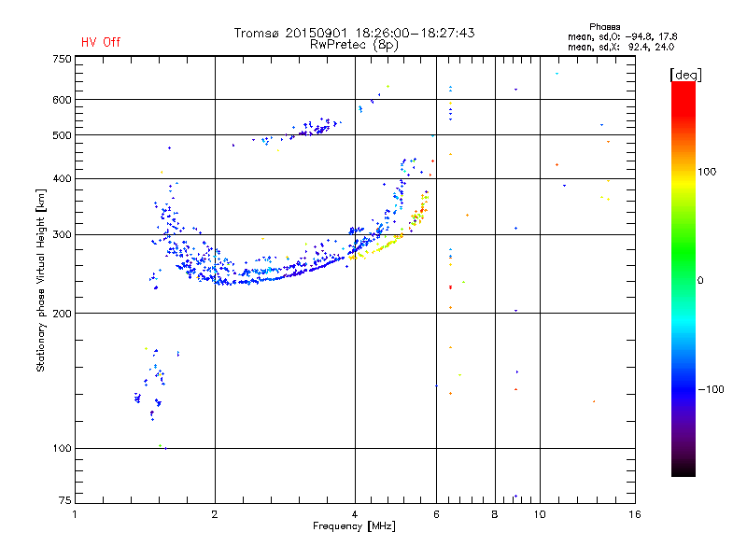Click the "75" height axis tick label
This screenshot has width=747, height=560.
[65, 500]
